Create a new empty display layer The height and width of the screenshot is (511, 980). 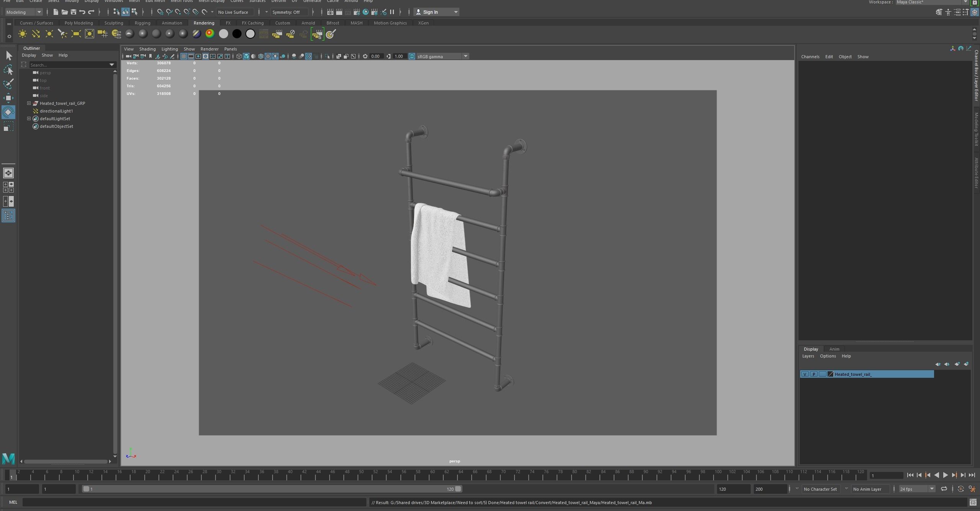coord(957,364)
